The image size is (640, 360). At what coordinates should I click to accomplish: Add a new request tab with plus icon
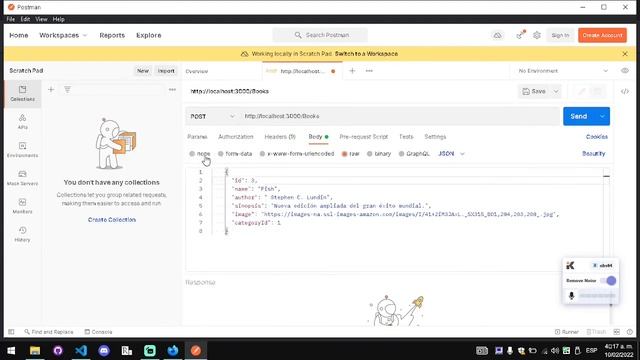[352, 71]
